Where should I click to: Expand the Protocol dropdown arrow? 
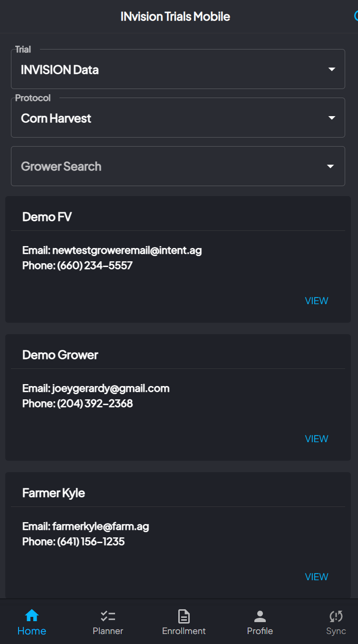coord(332,118)
